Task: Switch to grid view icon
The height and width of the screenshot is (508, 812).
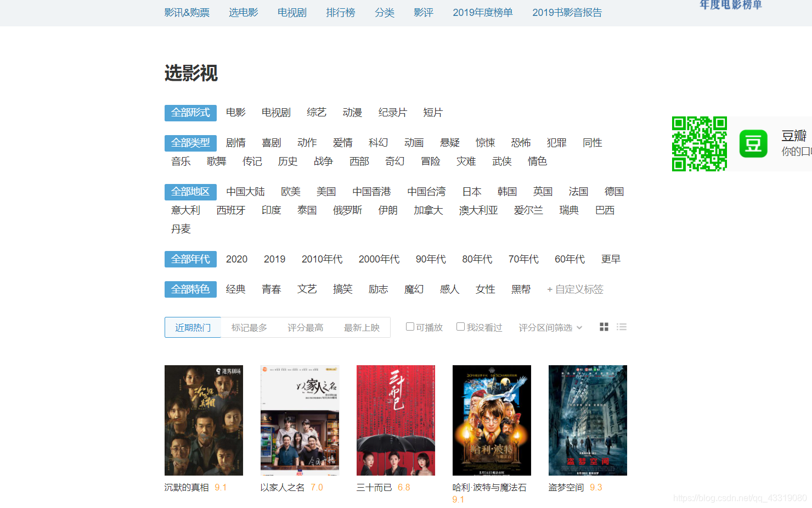Action: (604, 327)
